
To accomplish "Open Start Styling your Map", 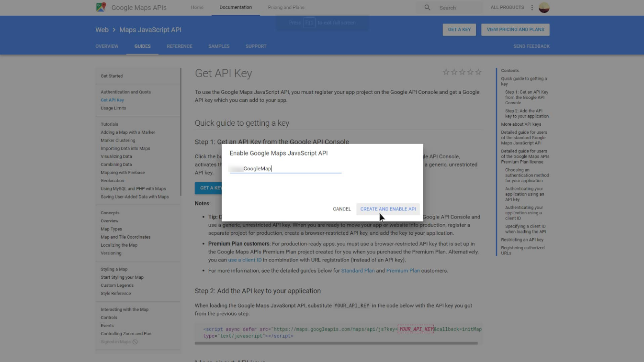I will (122, 277).
